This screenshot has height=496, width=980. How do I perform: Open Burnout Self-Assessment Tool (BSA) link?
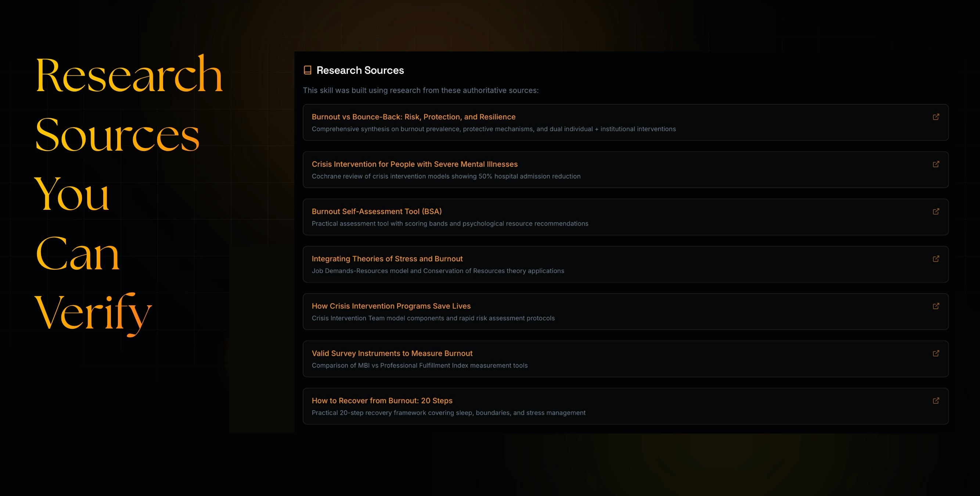pyautogui.click(x=376, y=211)
